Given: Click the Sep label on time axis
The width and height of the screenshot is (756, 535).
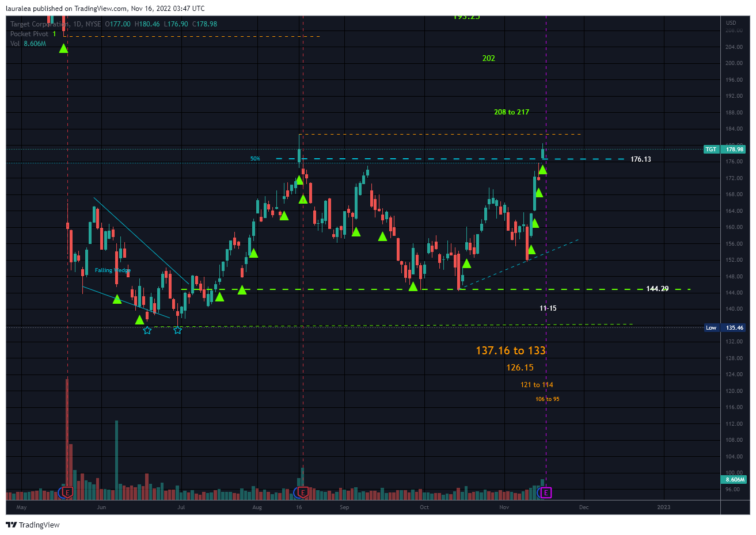Looking at the screenshot, I should tap(344, 507).
